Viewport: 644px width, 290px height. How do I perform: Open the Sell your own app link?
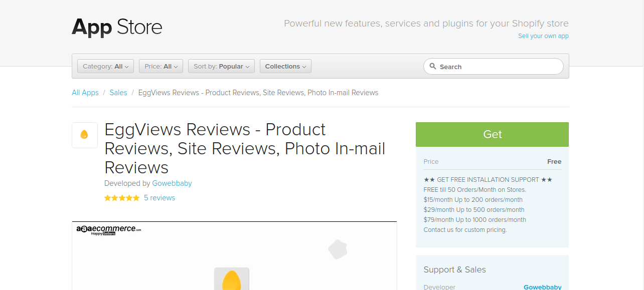[543, 36]
